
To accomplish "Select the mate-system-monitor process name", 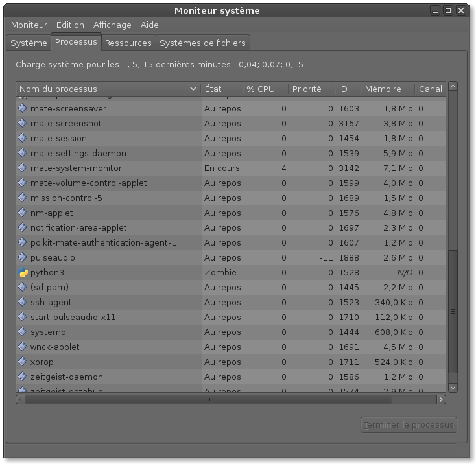I will tap(76, 168).
